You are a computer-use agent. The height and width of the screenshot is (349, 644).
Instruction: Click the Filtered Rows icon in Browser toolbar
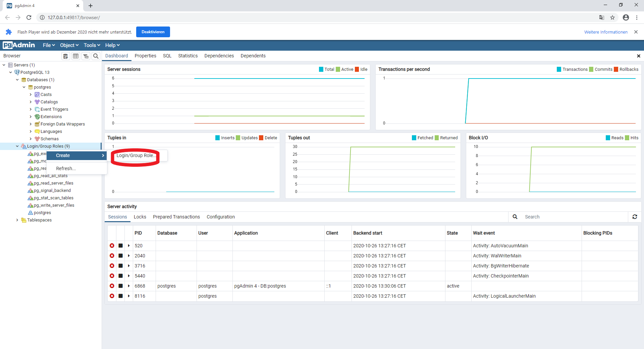pyautogui.click(x=86, y=56)
